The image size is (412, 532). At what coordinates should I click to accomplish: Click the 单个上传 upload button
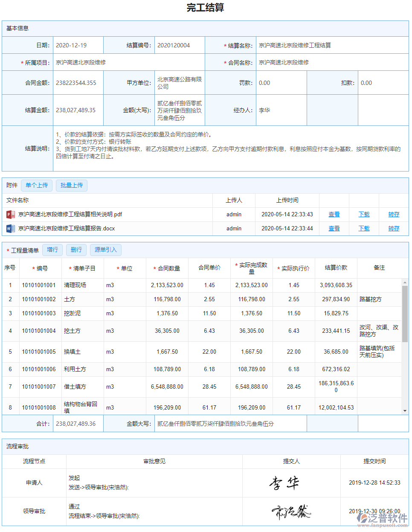click(36, 185)
